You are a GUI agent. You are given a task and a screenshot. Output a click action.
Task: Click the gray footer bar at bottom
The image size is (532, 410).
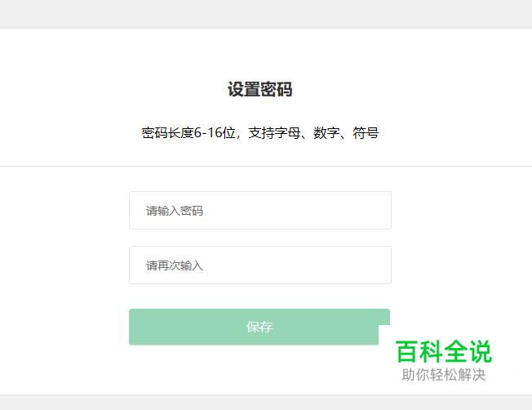(266, 403)
